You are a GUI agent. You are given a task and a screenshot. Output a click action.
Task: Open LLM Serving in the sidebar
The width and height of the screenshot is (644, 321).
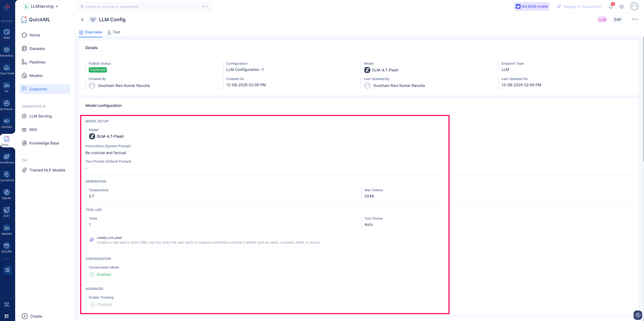(x=45, y=116)
